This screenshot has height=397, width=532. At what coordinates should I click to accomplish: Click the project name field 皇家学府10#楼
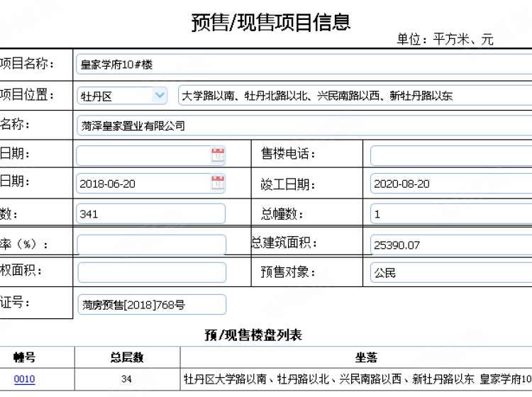tap(304, 65)
